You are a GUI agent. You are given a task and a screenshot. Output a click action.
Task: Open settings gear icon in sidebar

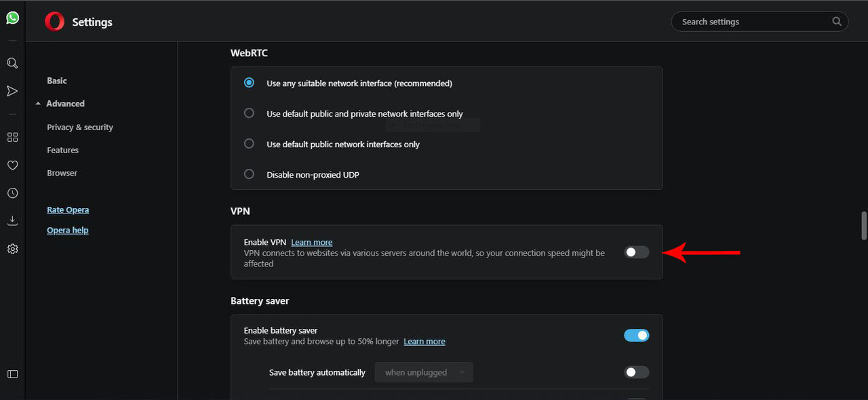coord(12,249)
